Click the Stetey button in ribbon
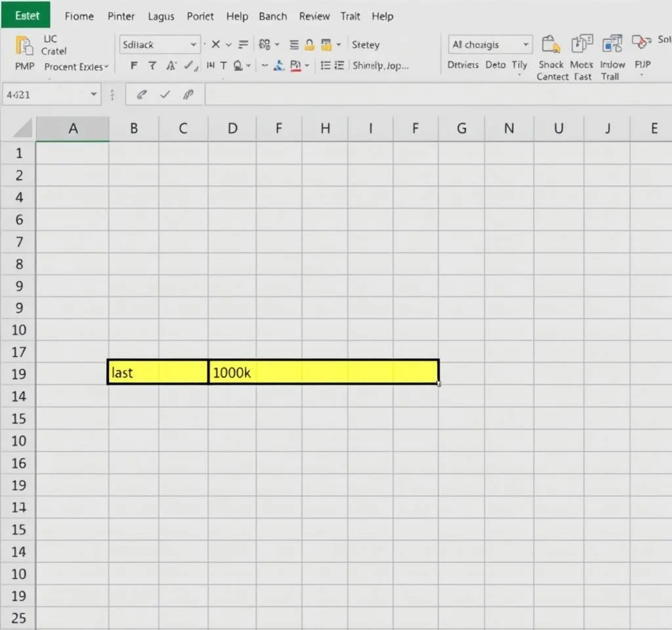This screenshot has height=630, width=672. [x=366, y=45]
